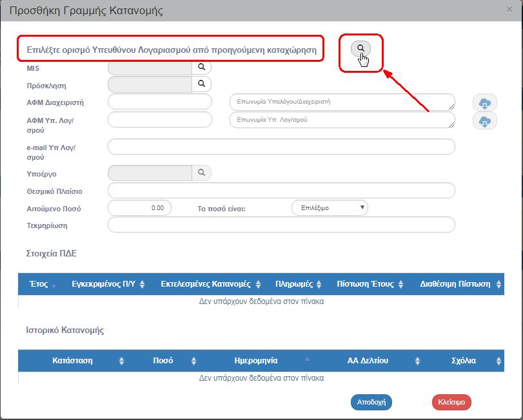Click the dialog title Προσθήκη Γραμμής Κατανομής
523x420 pixels.
tap(86, 11)
